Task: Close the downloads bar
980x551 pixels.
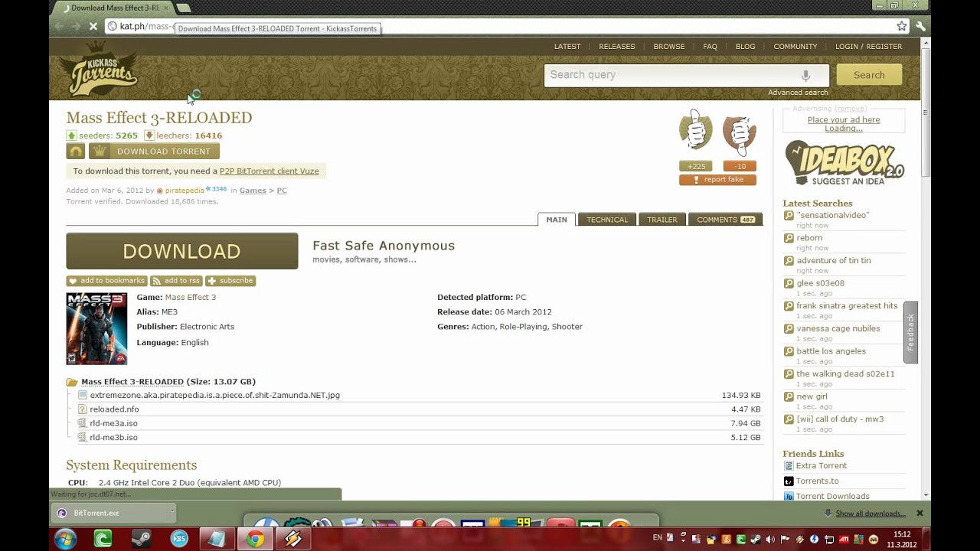Action: pos(920,514)
